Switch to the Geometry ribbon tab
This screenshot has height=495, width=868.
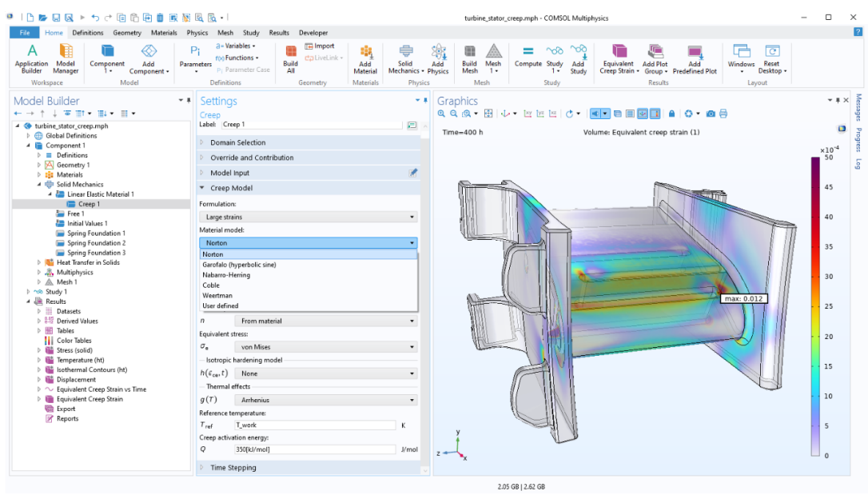click(x=127, y=33)
